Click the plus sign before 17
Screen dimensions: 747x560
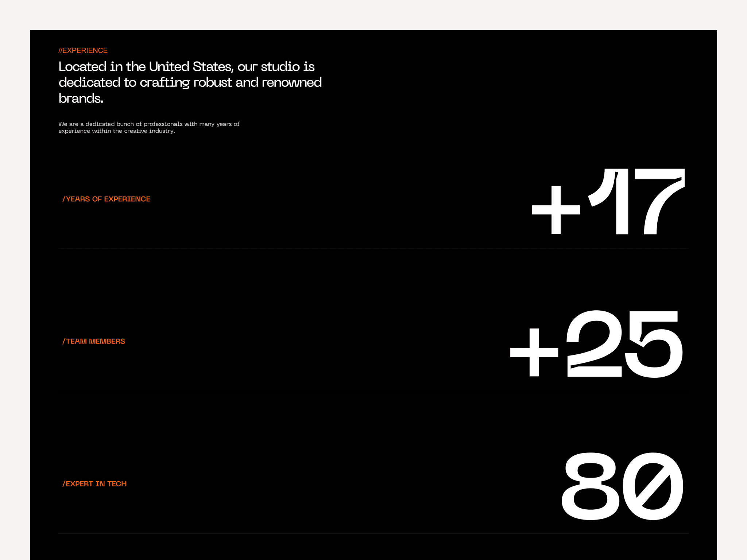point(556,210)
